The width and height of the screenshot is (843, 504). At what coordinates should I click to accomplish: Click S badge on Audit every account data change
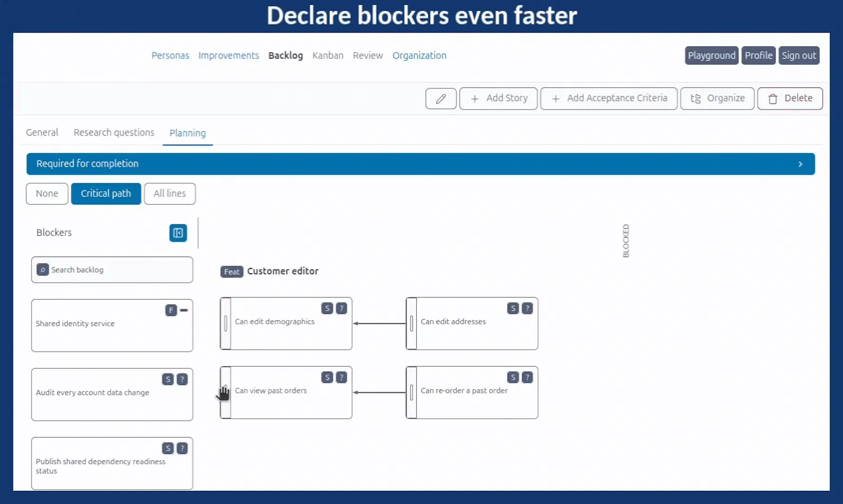[168, 379]
